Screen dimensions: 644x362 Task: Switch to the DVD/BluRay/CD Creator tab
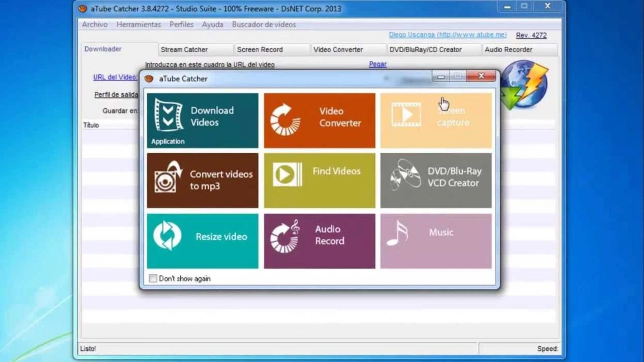click(434, 49)
